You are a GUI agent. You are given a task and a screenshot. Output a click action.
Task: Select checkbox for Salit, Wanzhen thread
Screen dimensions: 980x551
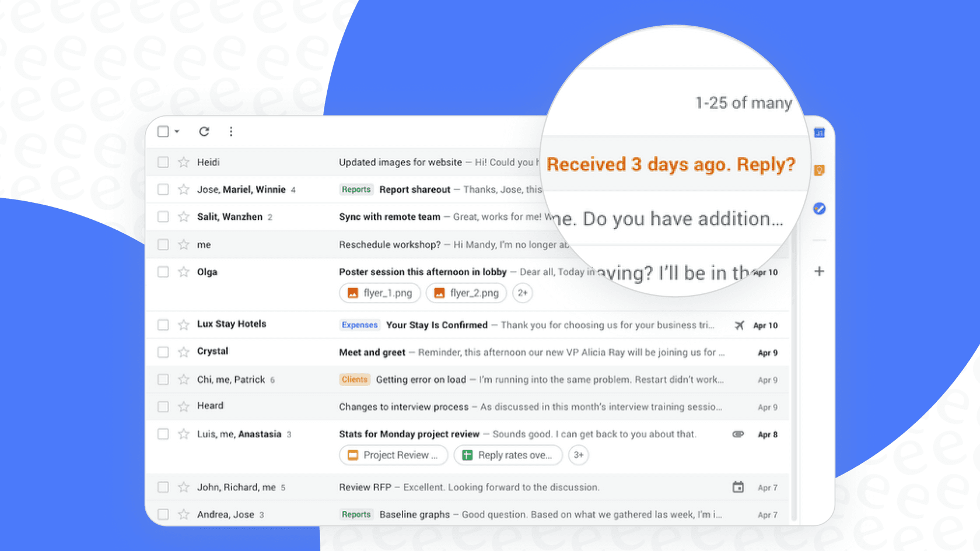tap(163, 217)
